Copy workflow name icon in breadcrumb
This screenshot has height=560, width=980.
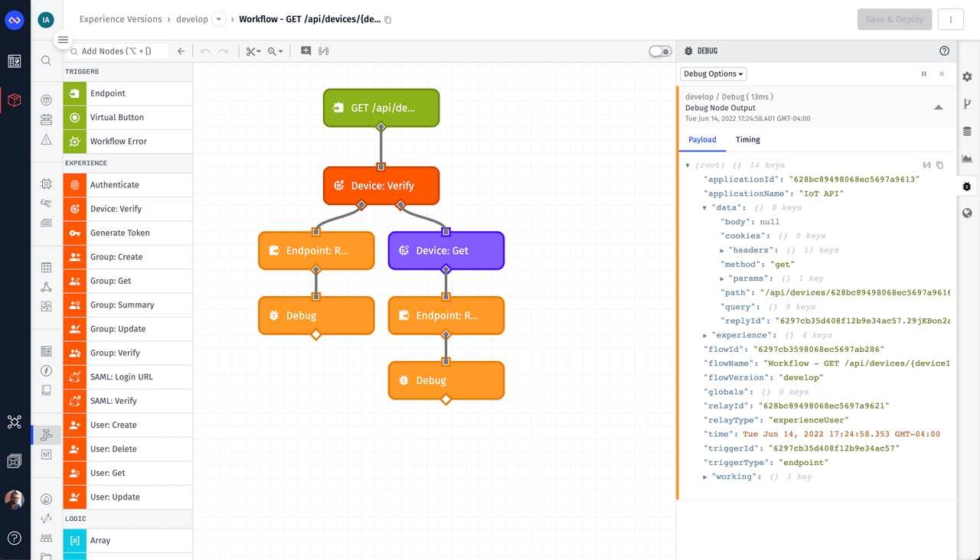pyautogui.click(x=388, y=20)
